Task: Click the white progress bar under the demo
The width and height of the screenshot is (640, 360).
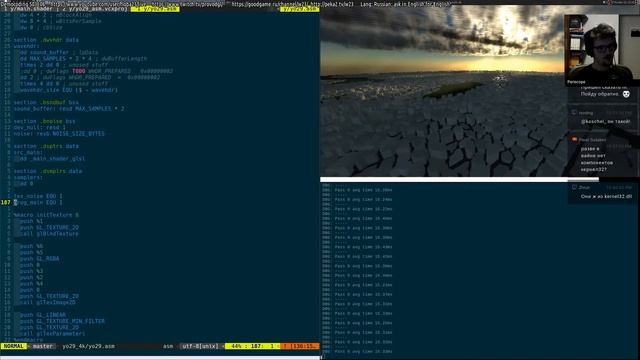Action: (459, 180)
